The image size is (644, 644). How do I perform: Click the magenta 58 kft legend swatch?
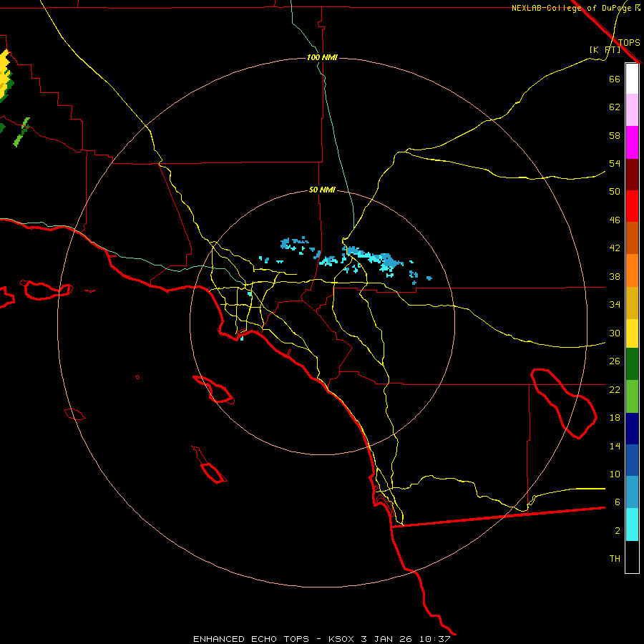tap(632, 142)
